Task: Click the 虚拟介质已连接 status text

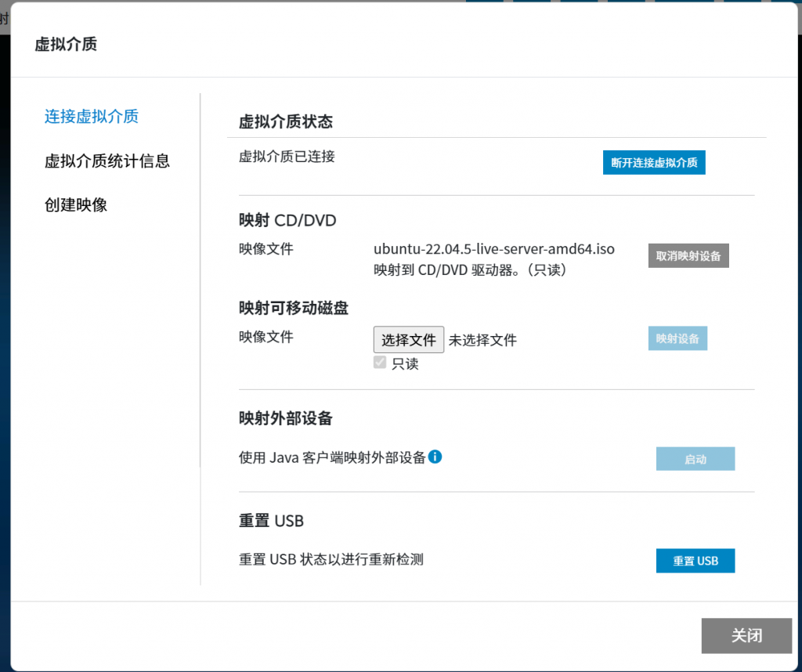Action: [x=287, y=157]
